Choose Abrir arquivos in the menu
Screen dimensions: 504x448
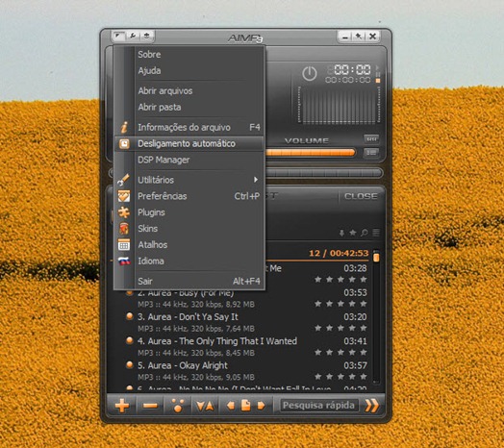coord(165,91)
